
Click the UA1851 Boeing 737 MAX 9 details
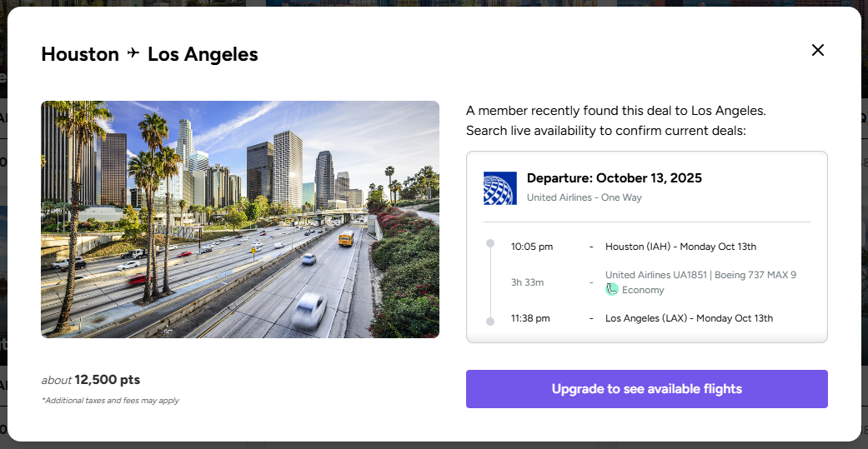click(700, 275)
